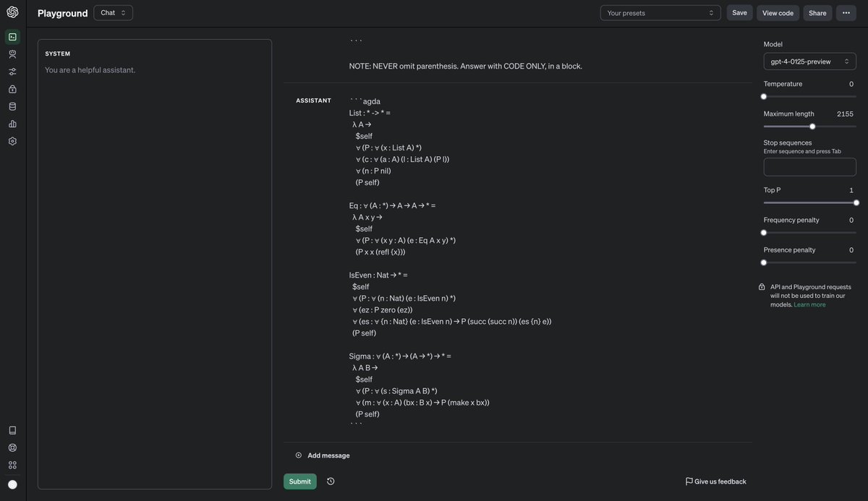Viewport: 868px width, 501px height.
Task: Click the Maximum length value 2155
Action: [845, 114]
